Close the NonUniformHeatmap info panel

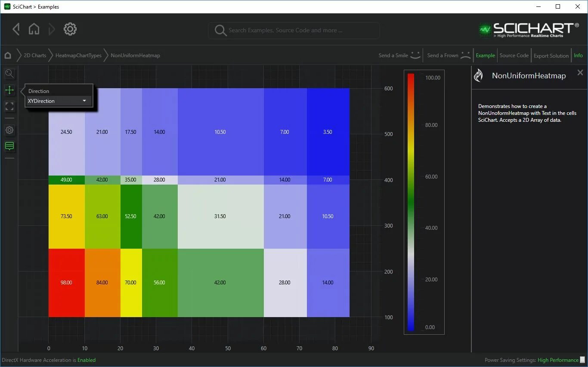(580, 73)
